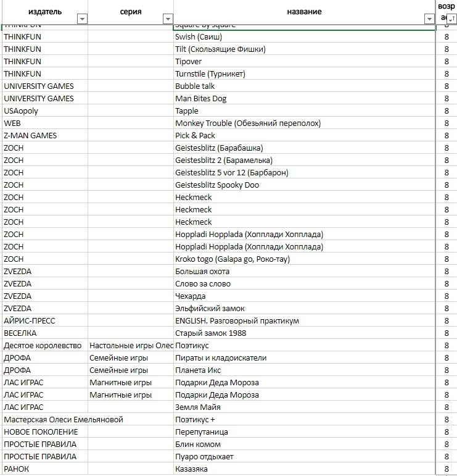Click Monkey Trouble (Обезьяний переполох) cell

305,123
